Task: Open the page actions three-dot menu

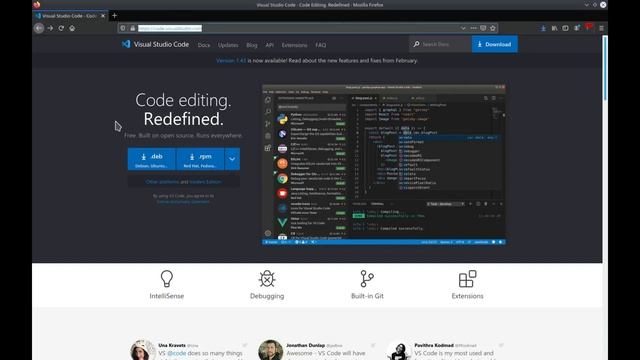Action: [473, 28]
